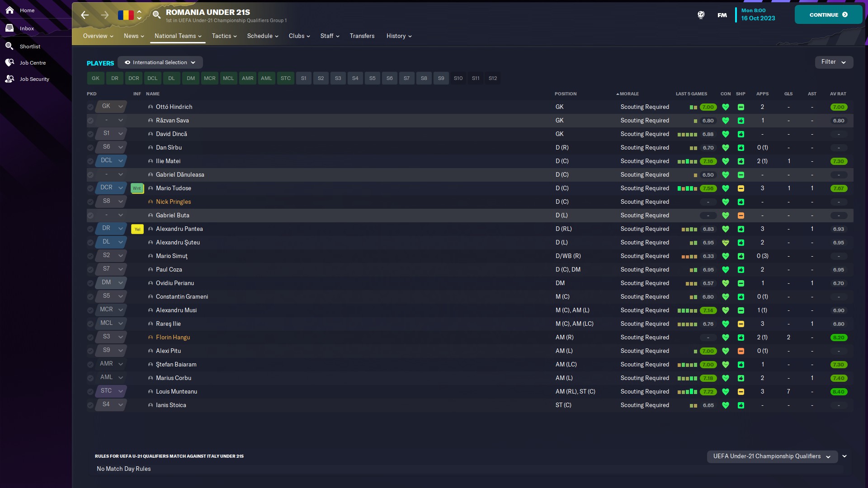
Task: Toggle selection circle for Mario Tudose
Action: coord(90,188)
